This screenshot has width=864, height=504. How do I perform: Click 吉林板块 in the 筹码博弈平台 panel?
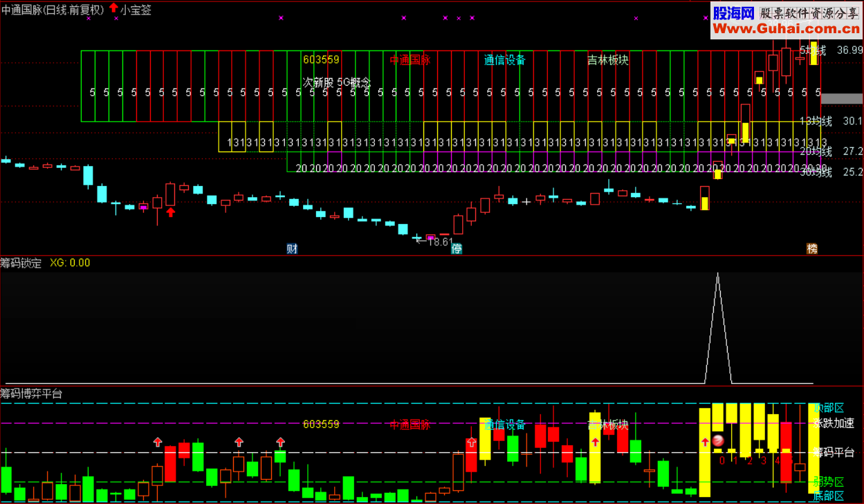point(608,424)
